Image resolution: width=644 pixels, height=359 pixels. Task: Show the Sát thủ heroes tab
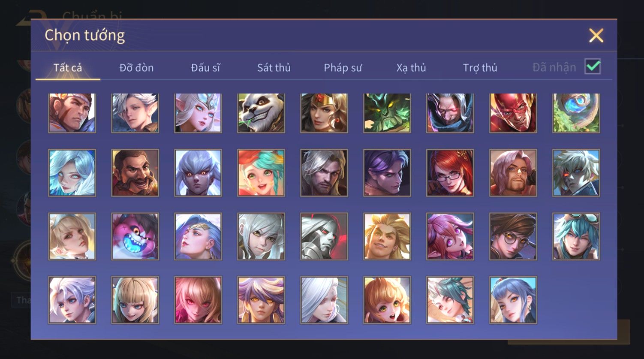click(274, 68)
